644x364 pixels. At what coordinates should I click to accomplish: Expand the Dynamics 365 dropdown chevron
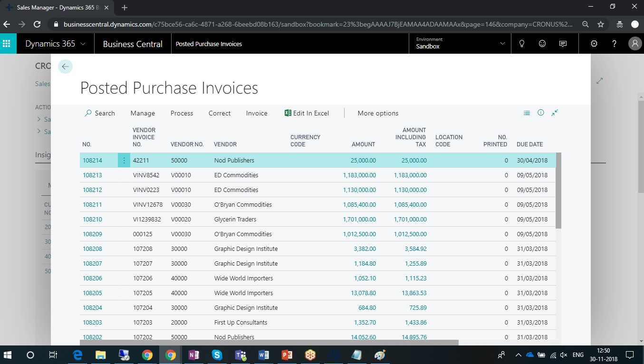[x=83, y=44]
